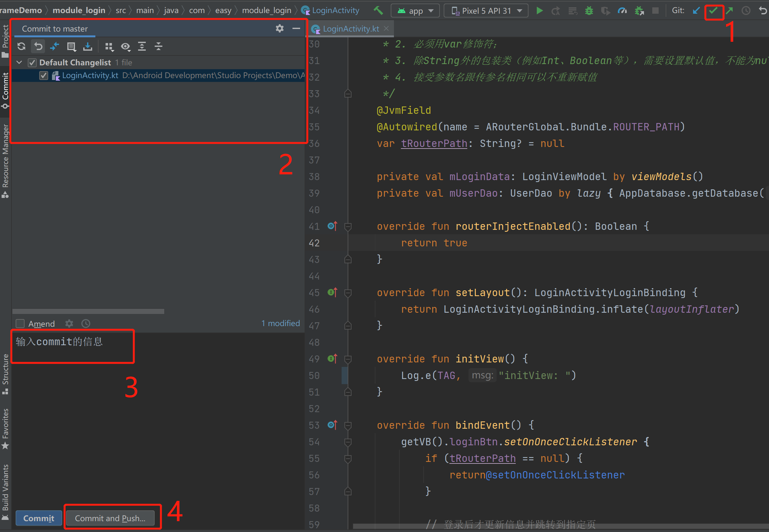769x532 pixels.
Task: Fold the initView function at line 49
Action: coord(348,359)
